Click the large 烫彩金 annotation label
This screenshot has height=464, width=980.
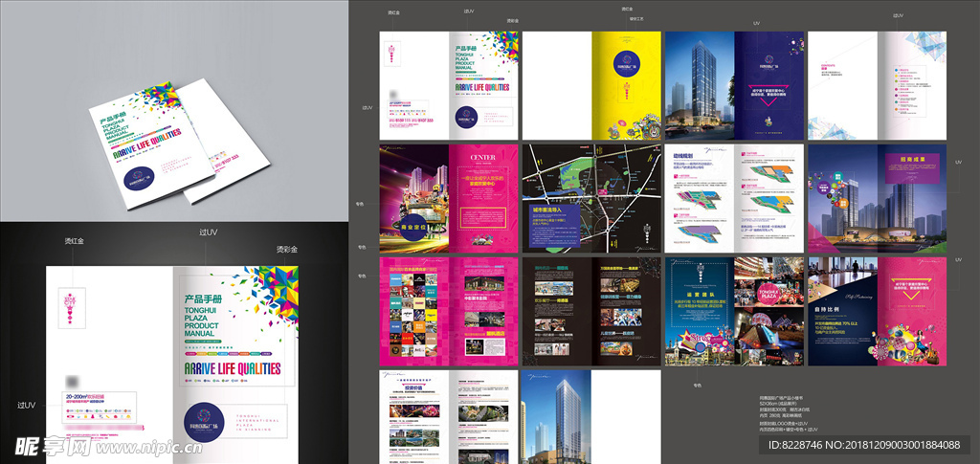point(286,249)
